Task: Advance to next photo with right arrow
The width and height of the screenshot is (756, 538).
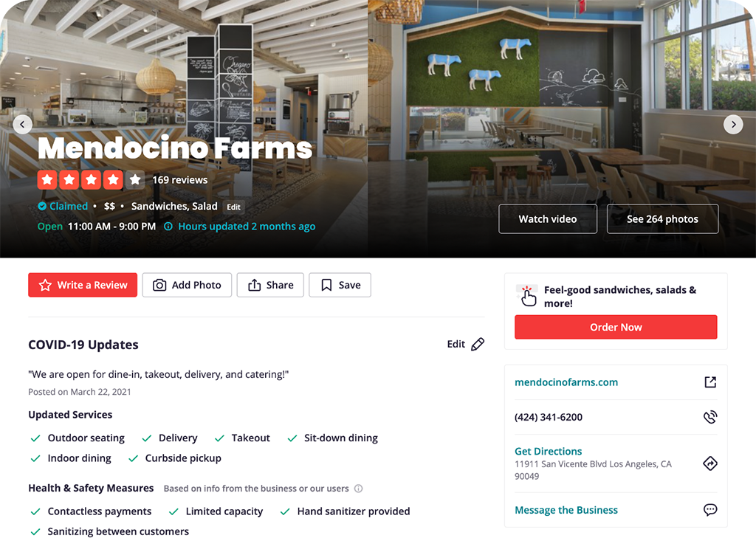Action: click(733, 125)
